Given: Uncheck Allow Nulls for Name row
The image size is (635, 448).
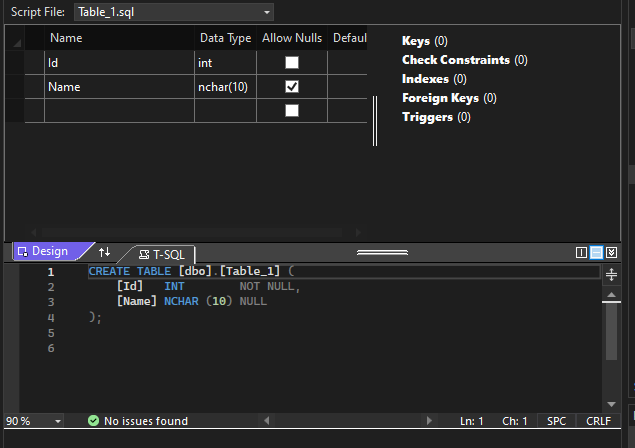Looking at the screenshot, I should pos(292,86).
